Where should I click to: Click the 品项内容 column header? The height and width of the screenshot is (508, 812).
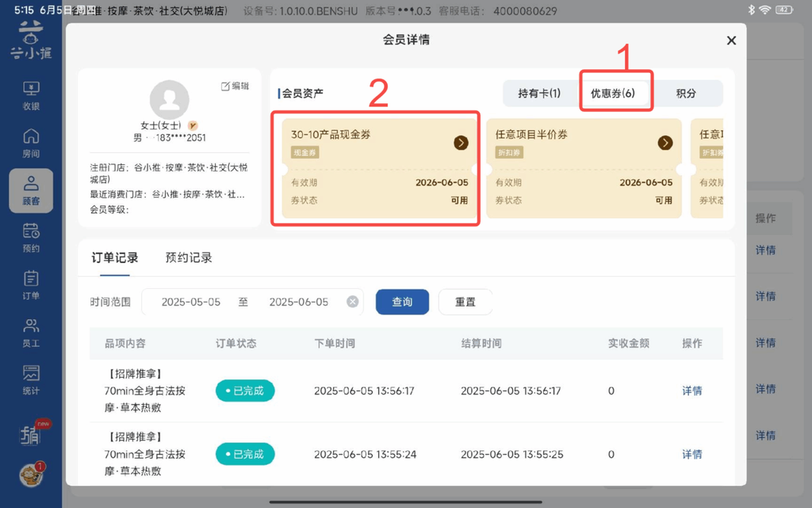125,343
